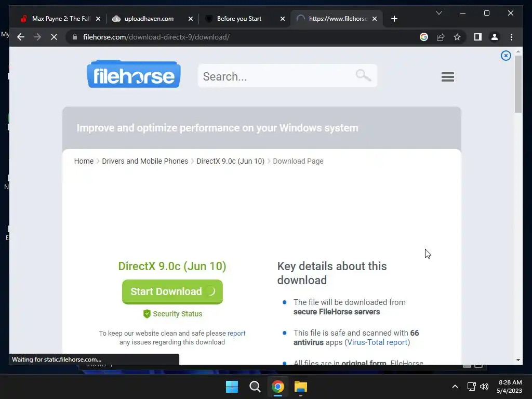Screen dimensions: 532x399
Task: Click the Start Download button
Action: point(172,291)
